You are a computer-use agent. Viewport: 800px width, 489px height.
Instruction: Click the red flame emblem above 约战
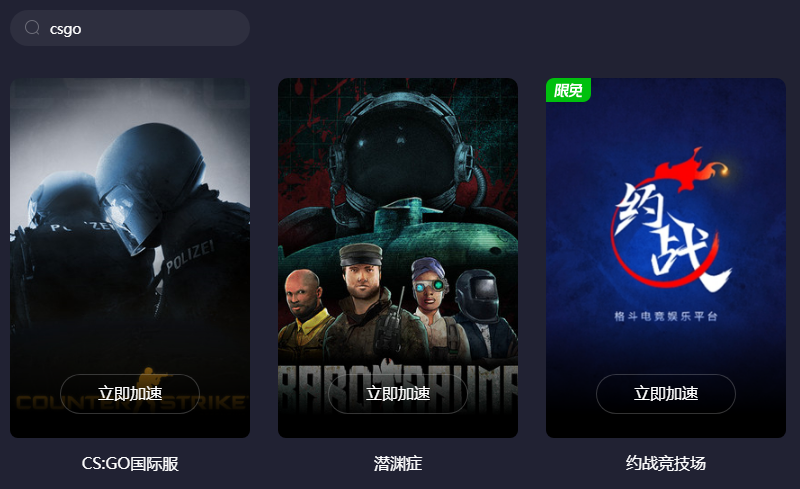pos(692,166)
